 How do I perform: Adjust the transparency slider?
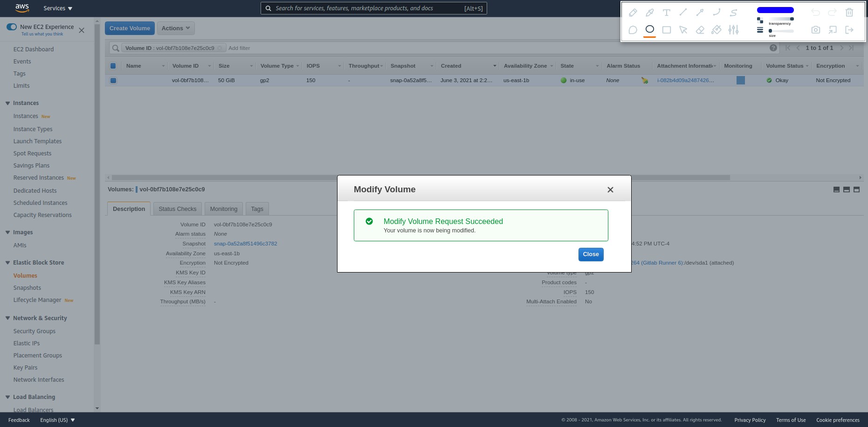[781, 19]
